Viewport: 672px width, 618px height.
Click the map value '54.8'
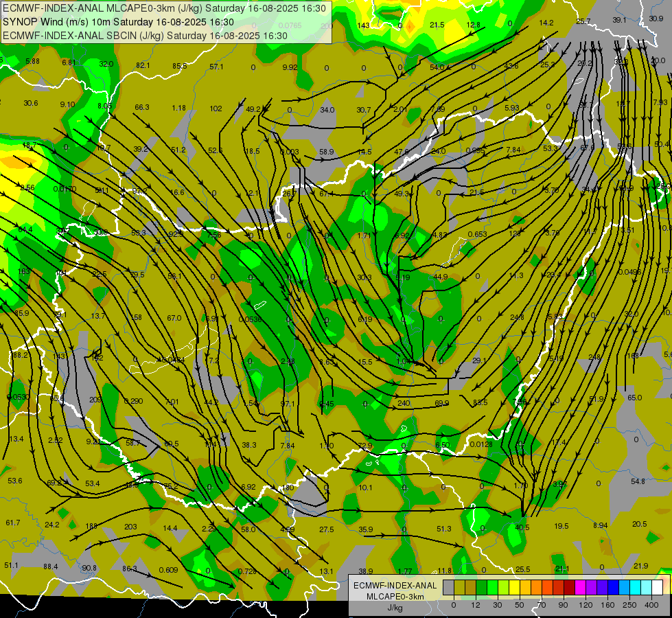click(638, 481)
